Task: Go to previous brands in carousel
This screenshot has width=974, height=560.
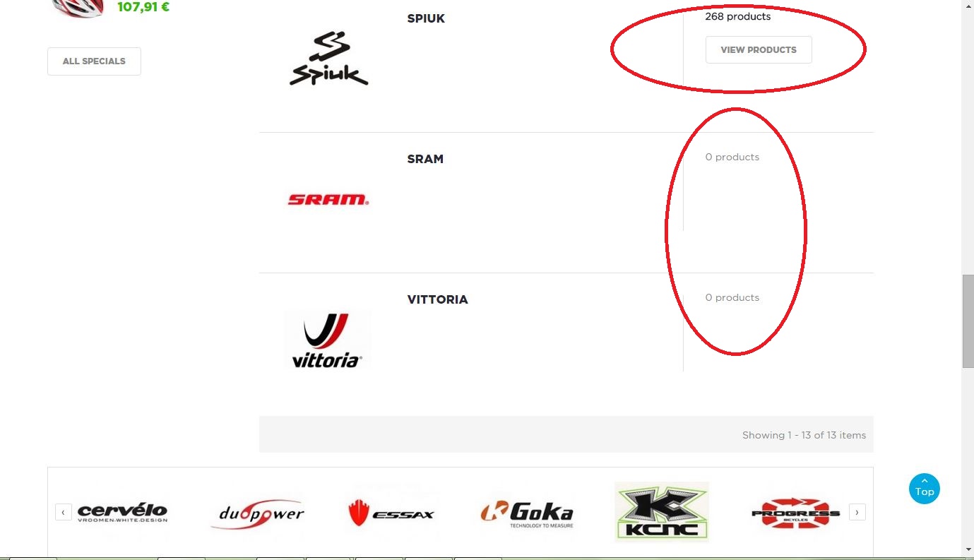Action: tap(64, 512)
